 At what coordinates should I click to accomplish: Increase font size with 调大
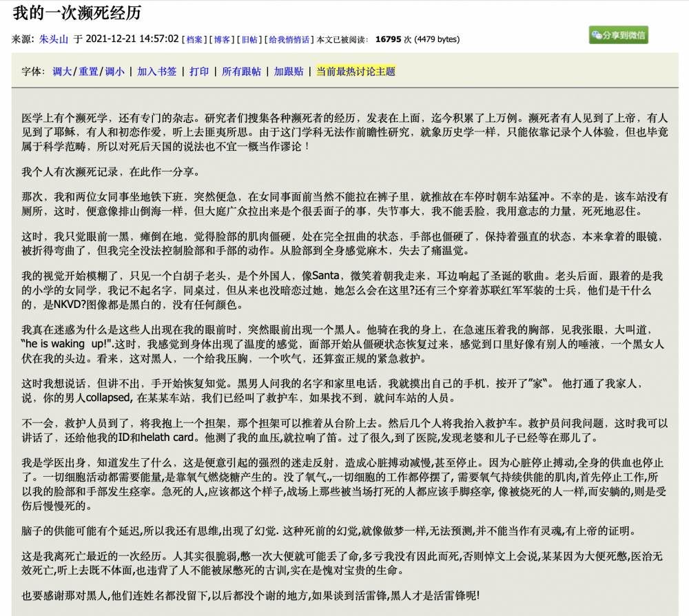(x=62, y=72)
